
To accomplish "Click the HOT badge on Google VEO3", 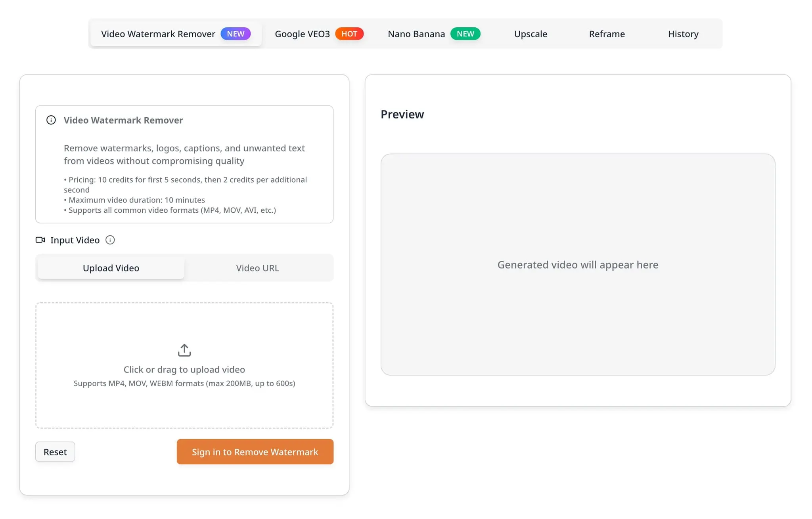I will pyautogui.click(x=349, y=34).
